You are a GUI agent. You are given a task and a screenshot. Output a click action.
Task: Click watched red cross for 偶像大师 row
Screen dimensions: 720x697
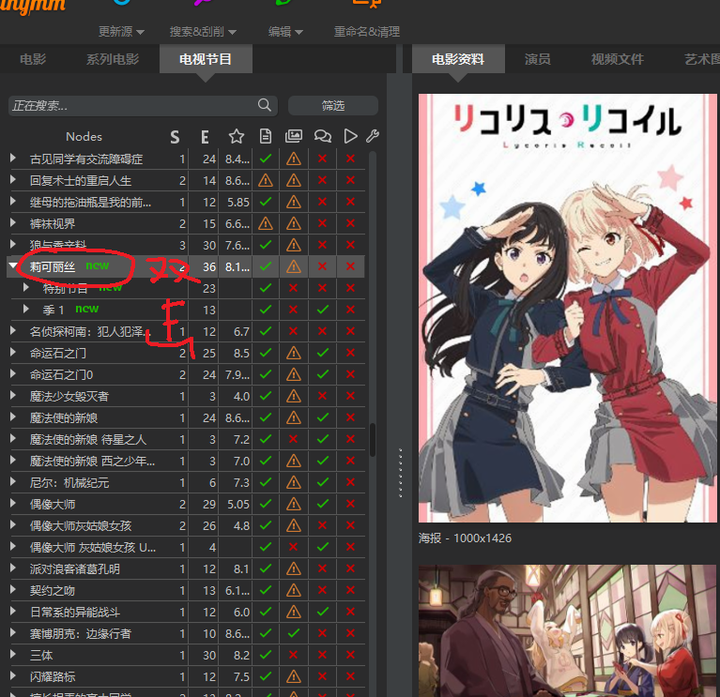pos(350,504)
